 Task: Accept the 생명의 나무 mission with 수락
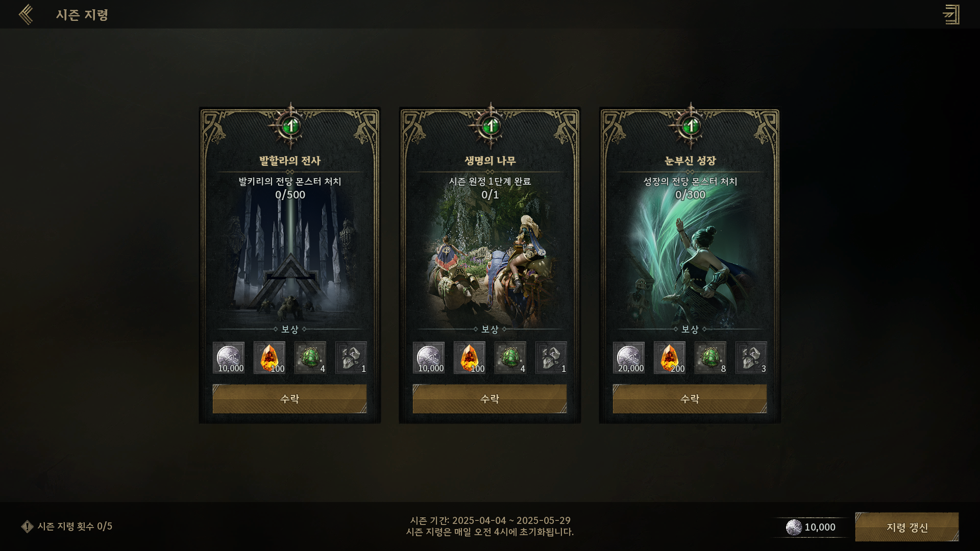pos(490,399)
